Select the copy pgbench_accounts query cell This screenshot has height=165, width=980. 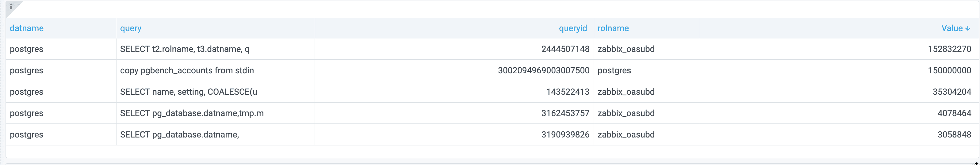(x=187, y=71)
